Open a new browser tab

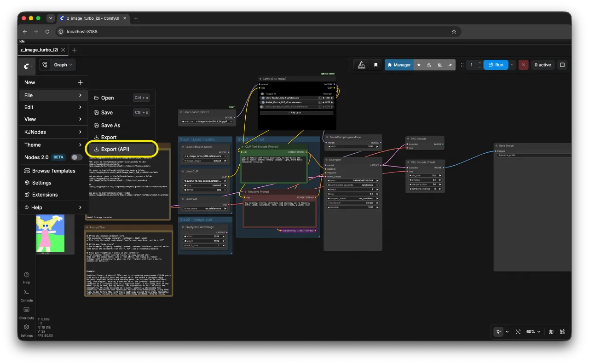(135, 18)
